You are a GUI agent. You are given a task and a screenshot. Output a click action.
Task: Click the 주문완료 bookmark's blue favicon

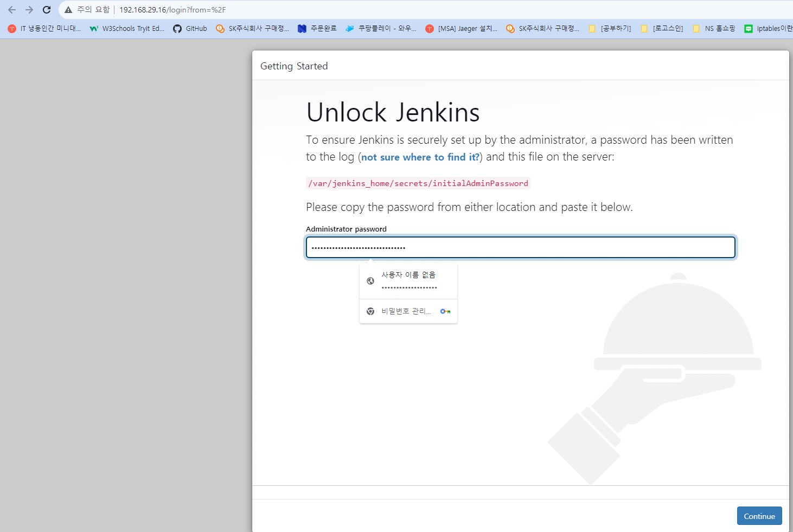(x=302, y=29)
